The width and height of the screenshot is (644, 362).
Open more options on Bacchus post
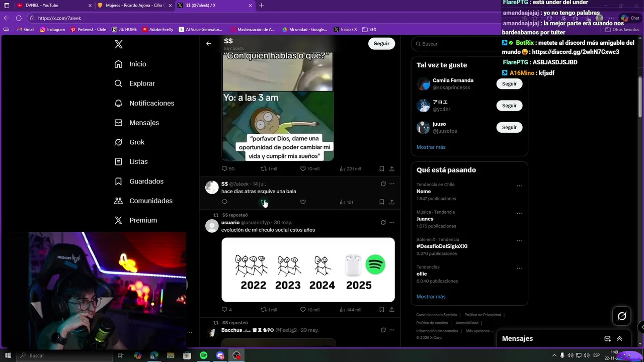tap(392, 330)
